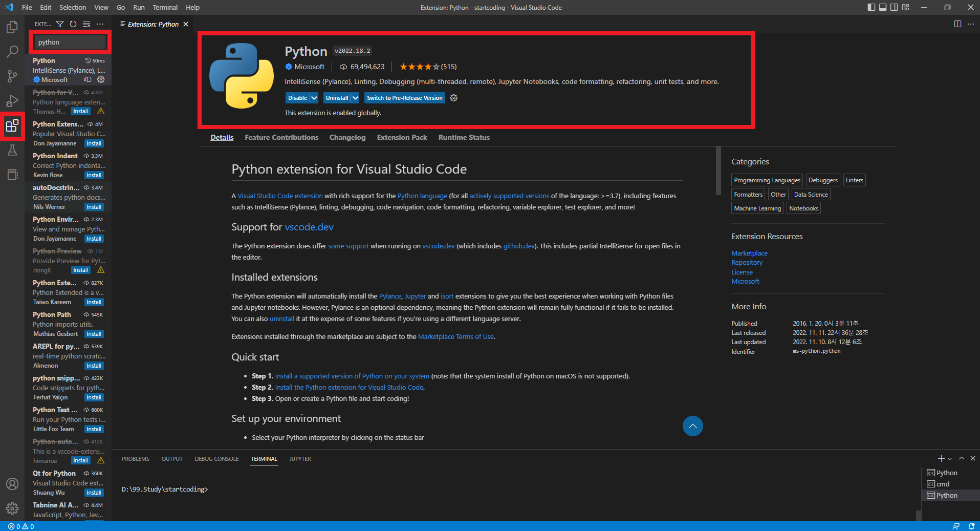Screen dimensions: 980x531
Task: Open Uninstall button dropdown arrow
Action: tap(355, 98)
